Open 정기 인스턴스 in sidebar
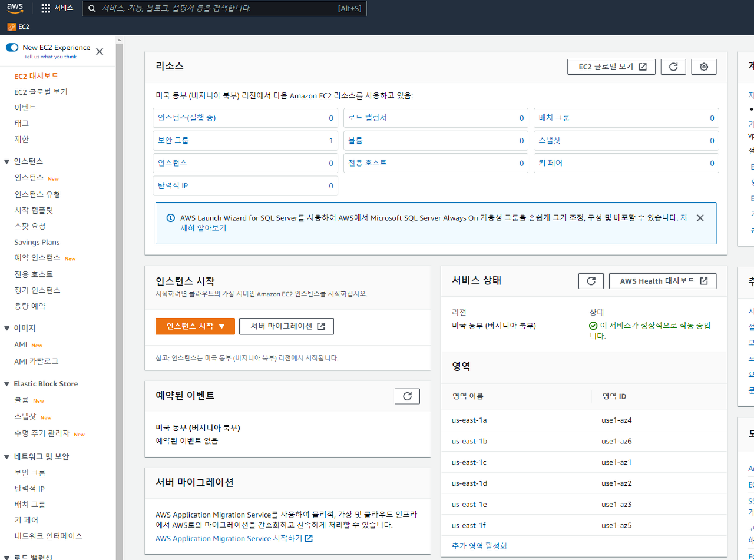 point(37,290)
